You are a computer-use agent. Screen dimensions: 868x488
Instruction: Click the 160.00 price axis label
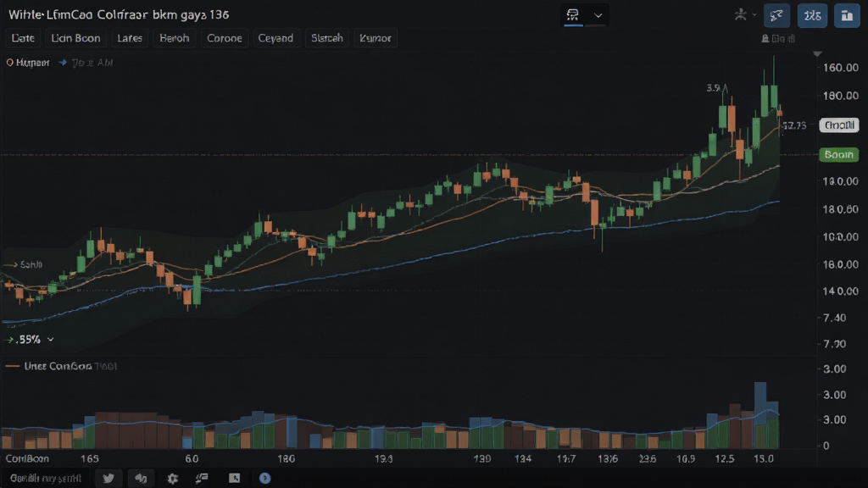(841, 68)
